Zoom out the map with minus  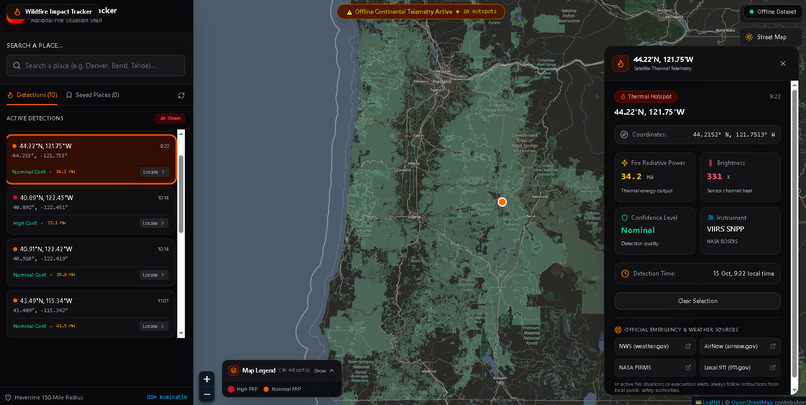207,395
